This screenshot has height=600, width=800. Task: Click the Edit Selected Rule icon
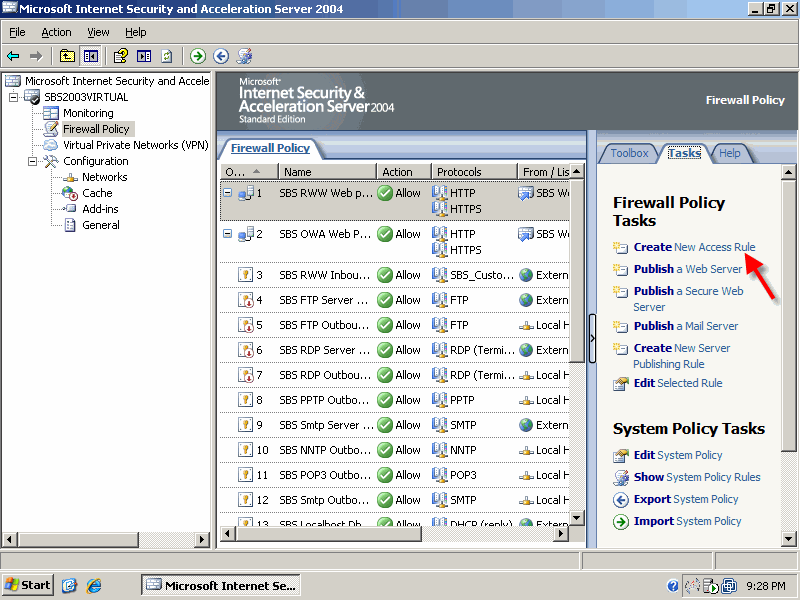(x=620, y=384)
